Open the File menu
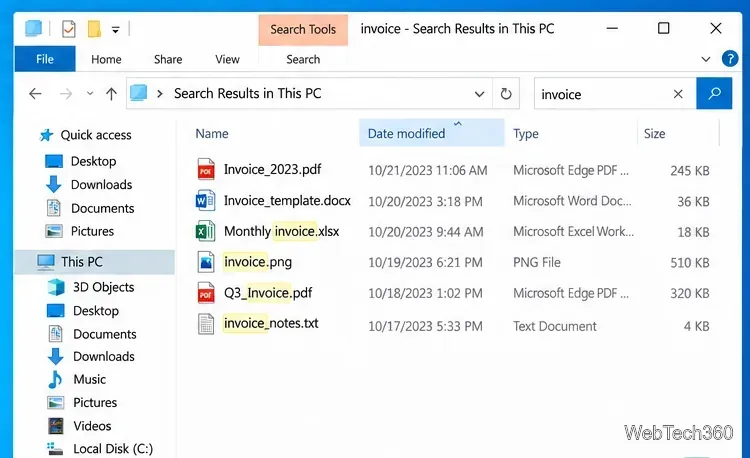The height and width of the screenshot is (458, 750). pos(45,59)
